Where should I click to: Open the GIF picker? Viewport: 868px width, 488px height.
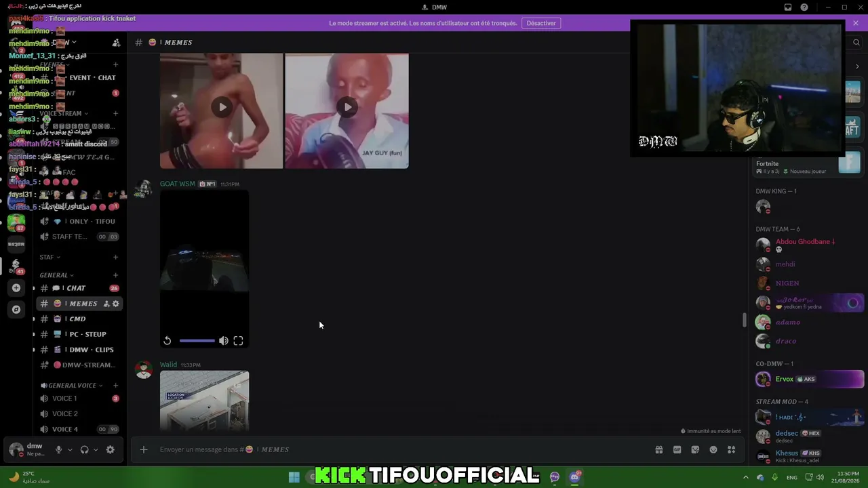pyautogui.click(x=677, y=449)
